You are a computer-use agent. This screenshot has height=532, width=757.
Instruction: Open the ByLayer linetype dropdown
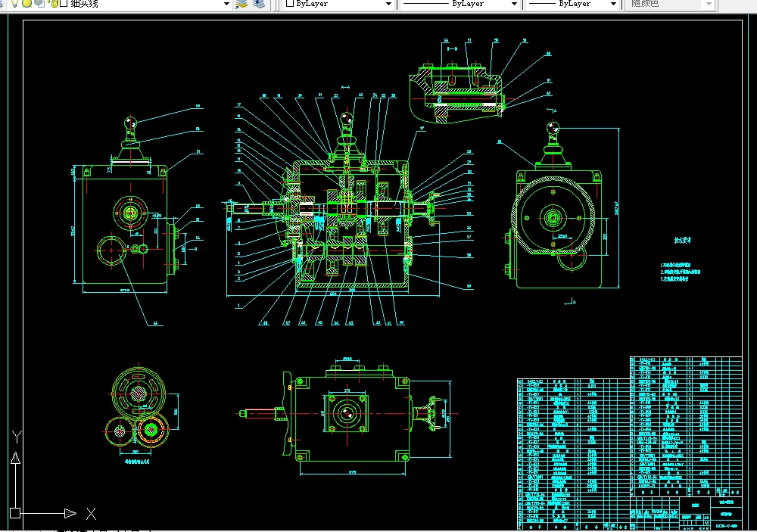(514, 4)
